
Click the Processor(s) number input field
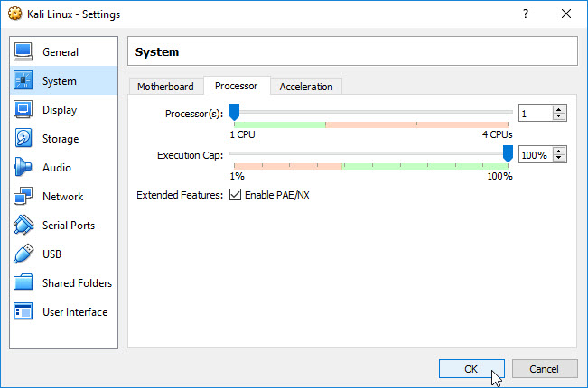click(x=536, y=113)
